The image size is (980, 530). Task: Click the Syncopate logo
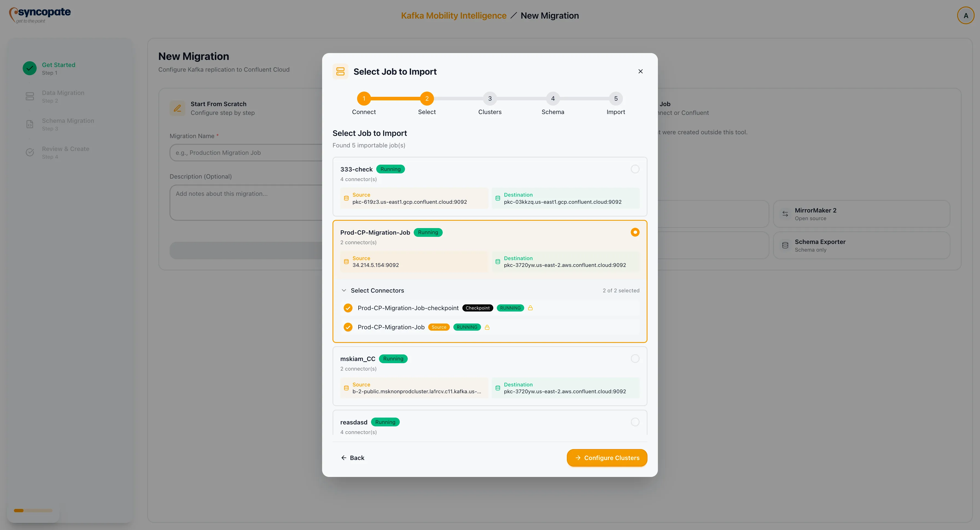click(x=40, y=14)
